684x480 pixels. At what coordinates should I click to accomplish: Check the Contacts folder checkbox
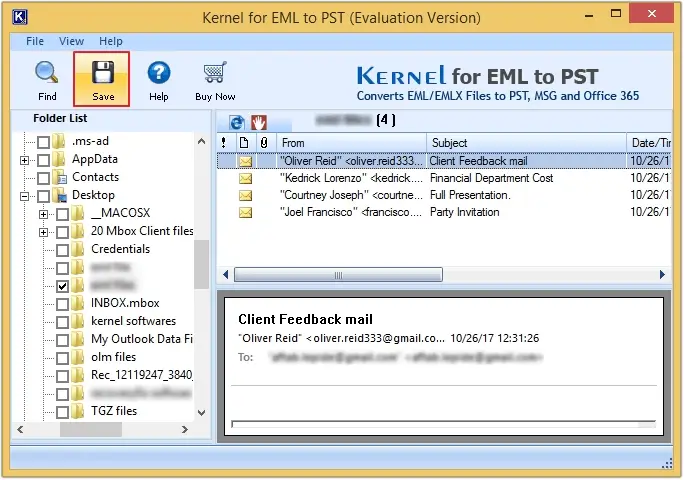pos(43,178)
